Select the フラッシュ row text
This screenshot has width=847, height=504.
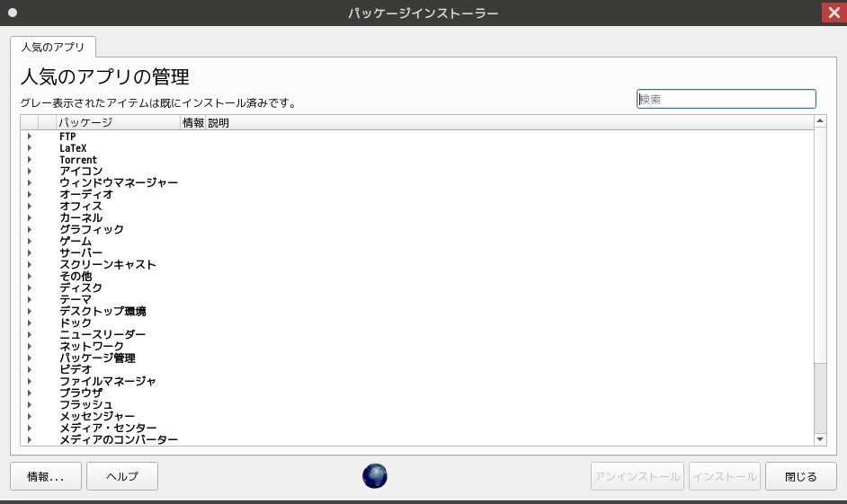point(86,404)
